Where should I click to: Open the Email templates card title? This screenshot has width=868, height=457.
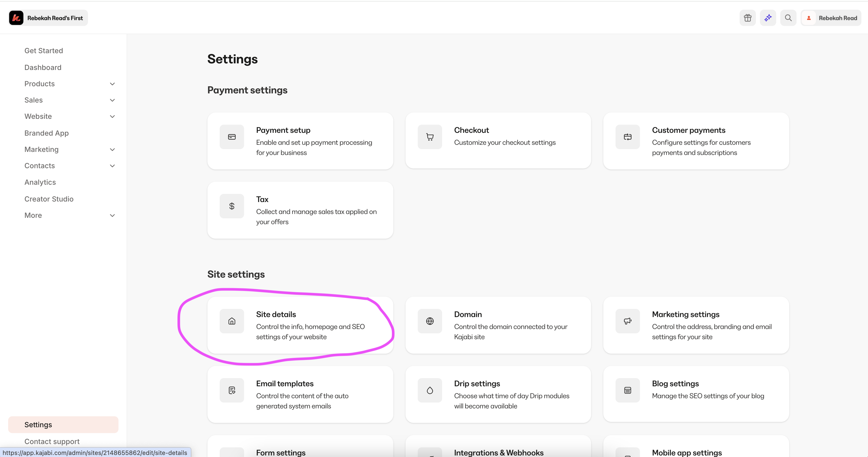tap(285, 383)
